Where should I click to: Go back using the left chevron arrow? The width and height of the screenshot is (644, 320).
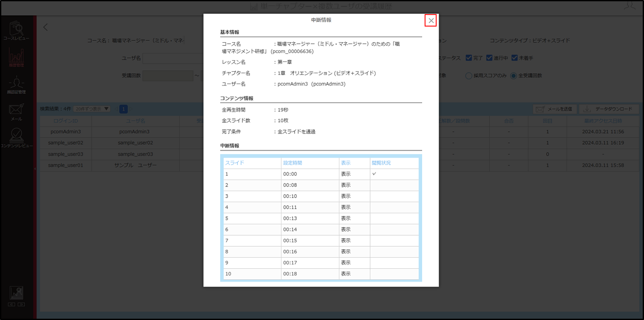[45, 27]
